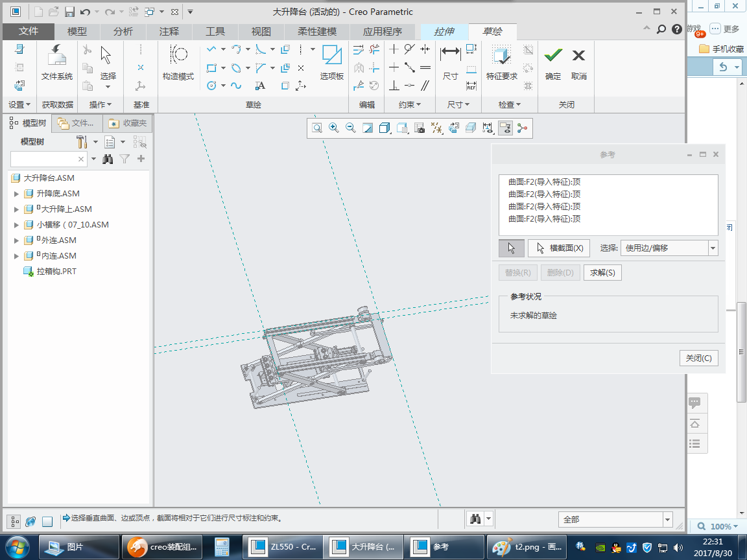Click the Save icon in quick access toolbar

tap(69, 12)
